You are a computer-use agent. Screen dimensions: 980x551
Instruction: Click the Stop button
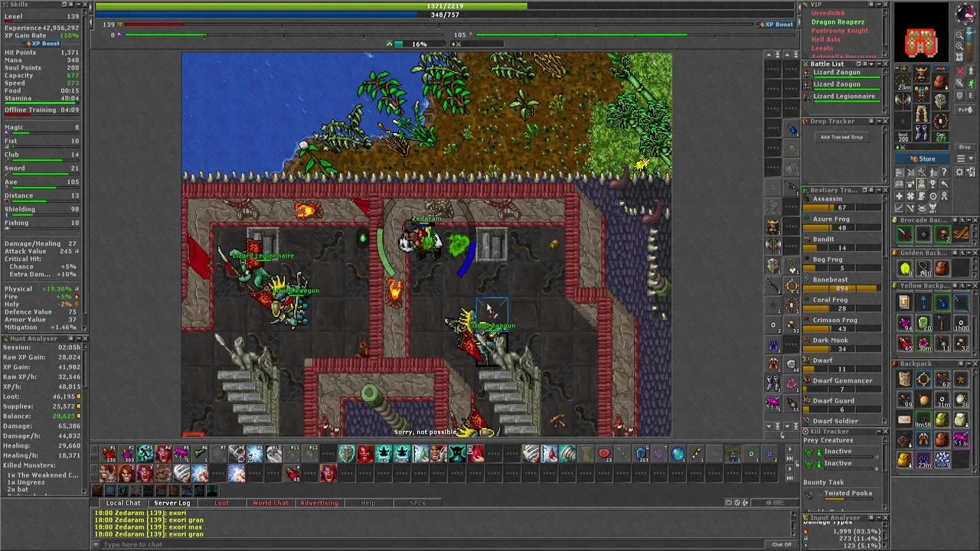(964, 147)
